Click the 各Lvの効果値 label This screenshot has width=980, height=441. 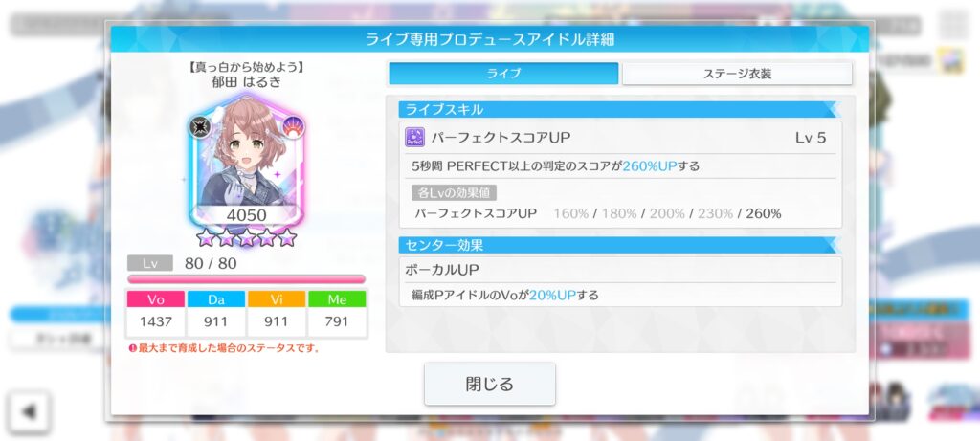point(454,192)
